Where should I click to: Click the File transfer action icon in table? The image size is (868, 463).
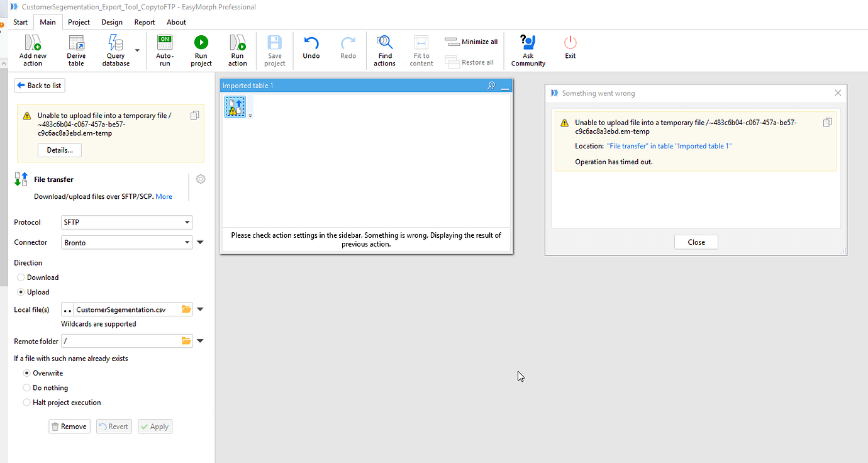pyautogui.click(x=236, y=107)
